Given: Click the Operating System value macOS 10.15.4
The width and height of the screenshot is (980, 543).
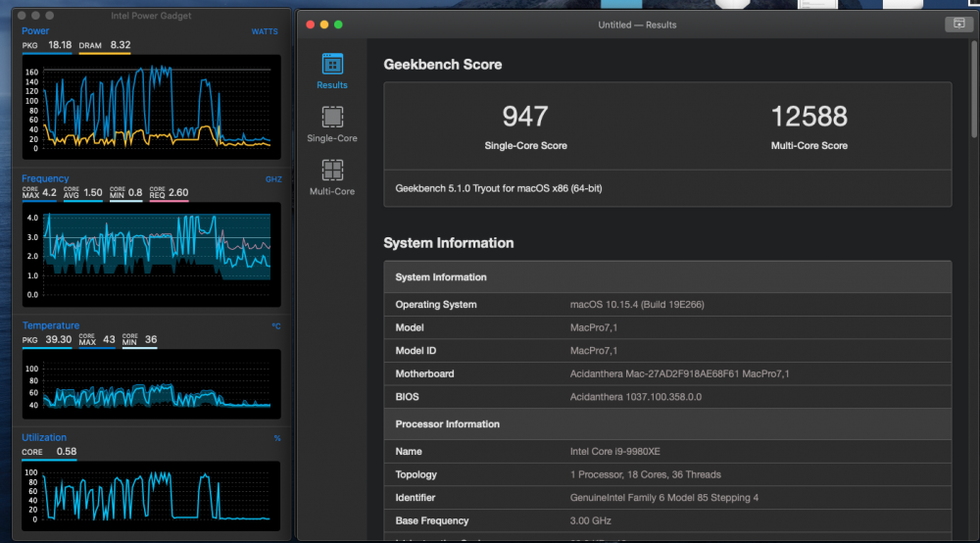Looking at the screenshot, I should [x=637, y=304].
